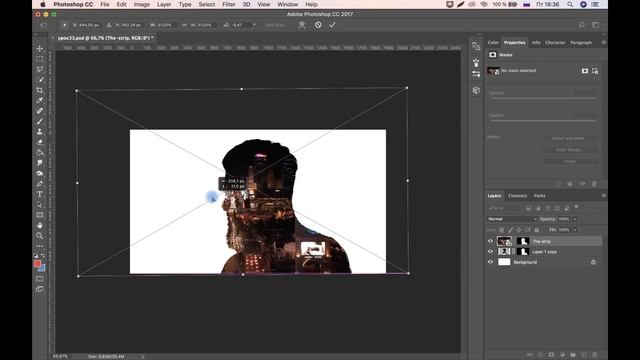Select the Horizontal Type tool
640x360 pixels.
[x=40, y=194]
